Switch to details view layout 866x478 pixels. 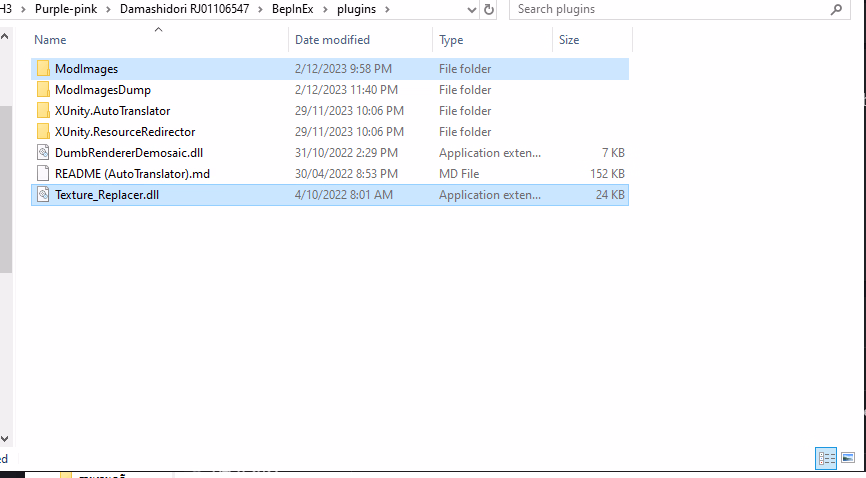pos(827,458)
